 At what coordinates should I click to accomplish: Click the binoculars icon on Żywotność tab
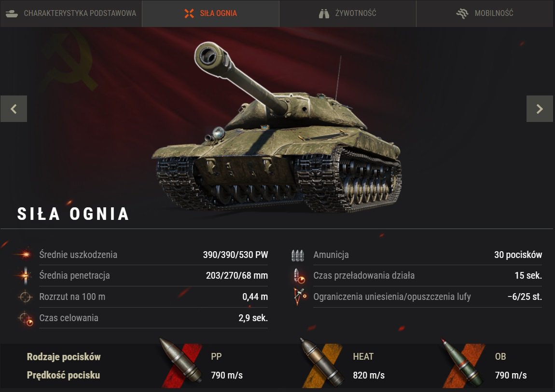[324, 14]
